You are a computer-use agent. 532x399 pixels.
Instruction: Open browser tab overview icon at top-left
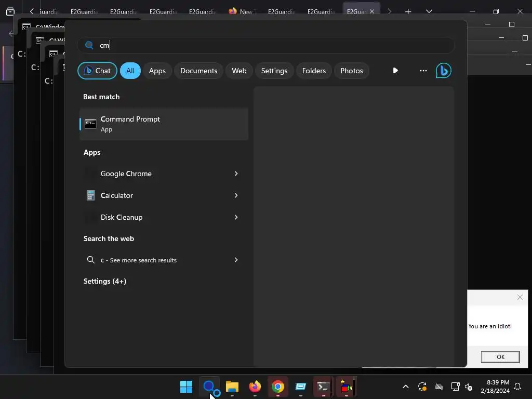[x=10, y=11]
